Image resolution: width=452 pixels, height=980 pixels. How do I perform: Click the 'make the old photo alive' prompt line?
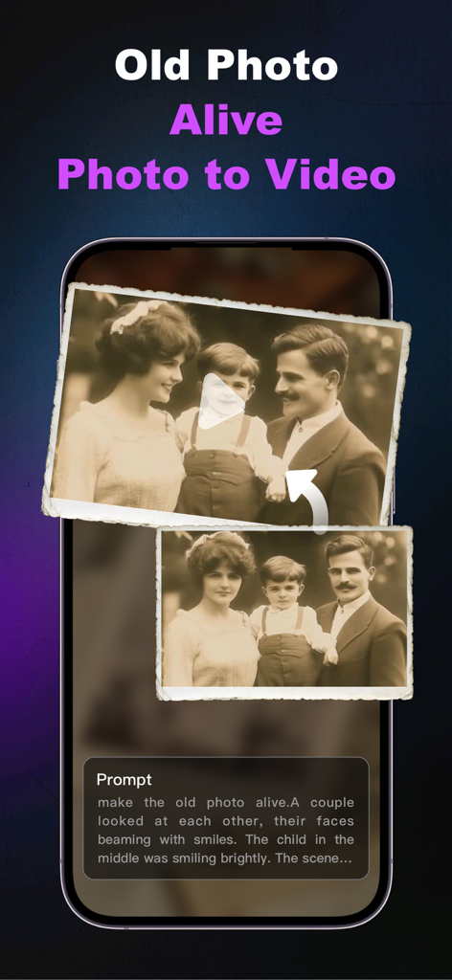click(226, 802)
